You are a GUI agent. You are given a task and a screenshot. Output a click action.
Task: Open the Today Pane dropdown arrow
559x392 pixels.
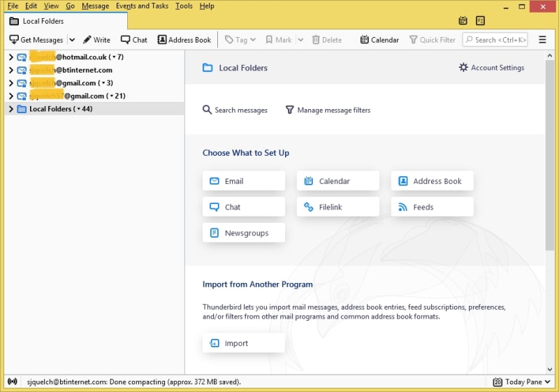point(548,382)
